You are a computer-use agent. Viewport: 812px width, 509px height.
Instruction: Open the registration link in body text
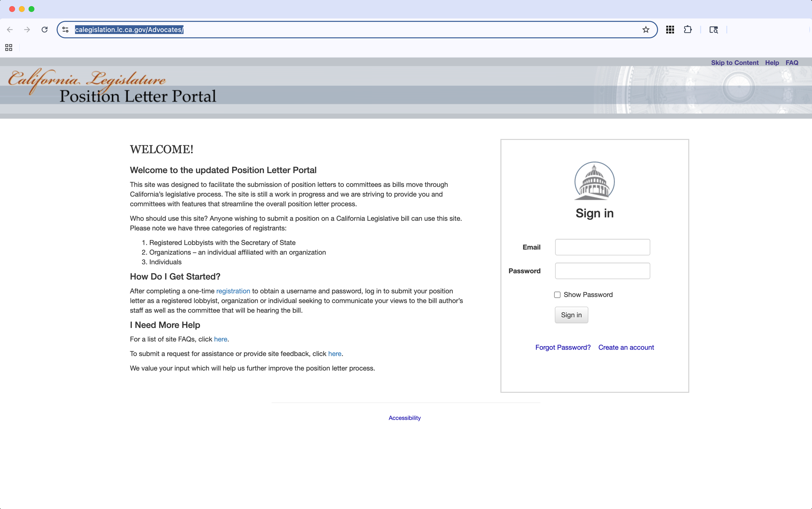tap(233, 291)
